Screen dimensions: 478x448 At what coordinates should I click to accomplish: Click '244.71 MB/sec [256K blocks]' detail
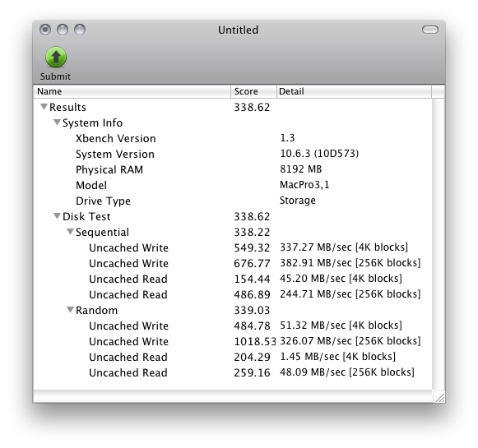[350, 294]
